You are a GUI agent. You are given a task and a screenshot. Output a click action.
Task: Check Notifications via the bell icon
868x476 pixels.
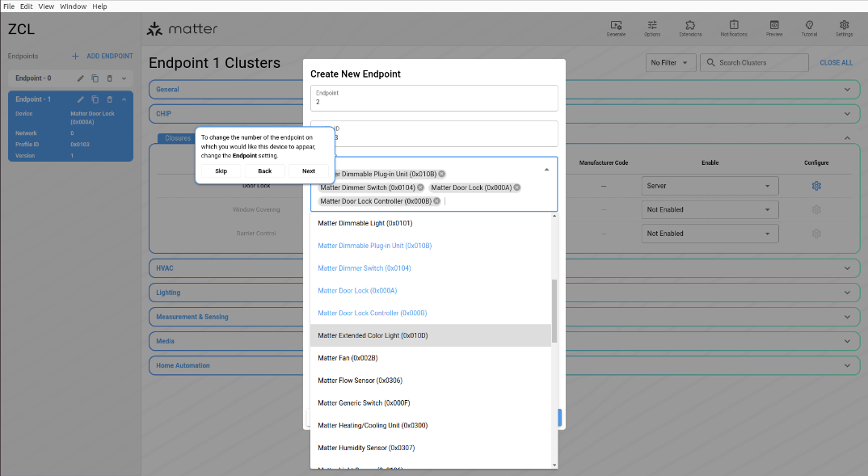tap(733, 27)
